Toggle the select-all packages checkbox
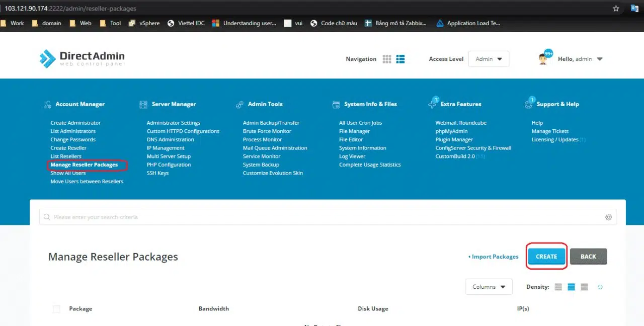This screenshot has height=326, width=644. [56, 309]
